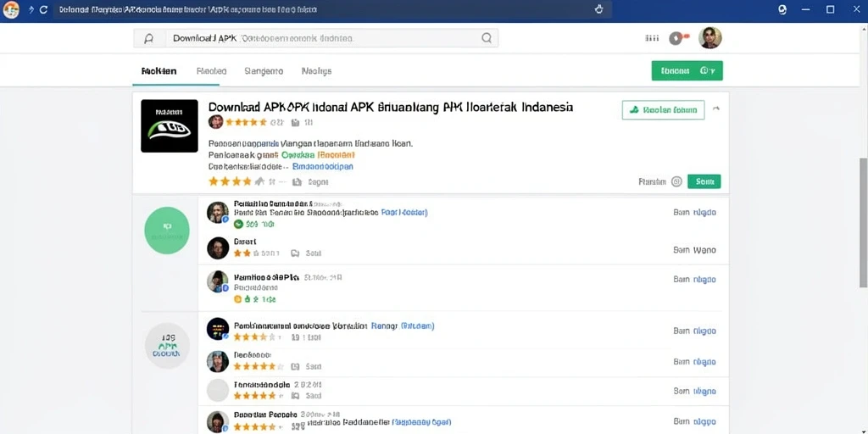Click the magnifier icon at the search field's right end

pyautogui.click(x=487, y=37)
